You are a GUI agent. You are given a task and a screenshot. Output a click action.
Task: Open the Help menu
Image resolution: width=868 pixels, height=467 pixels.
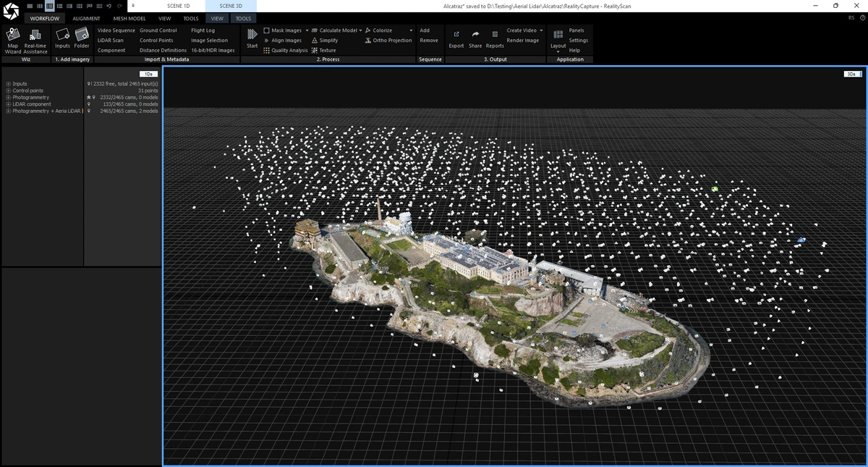click(574, 51)
